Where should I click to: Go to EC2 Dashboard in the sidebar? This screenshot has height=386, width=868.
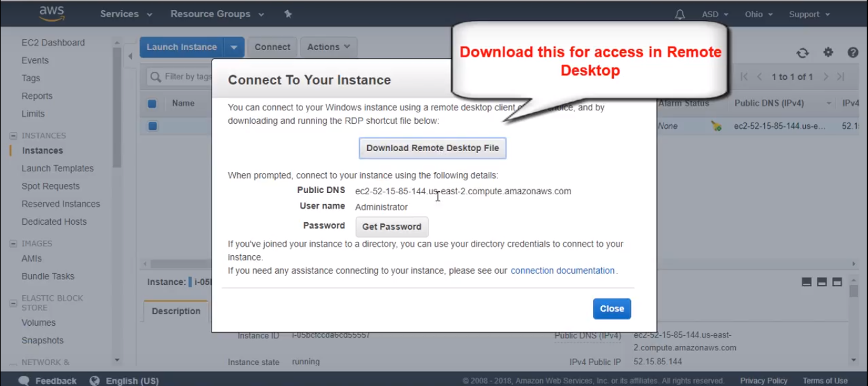point(53,43)
